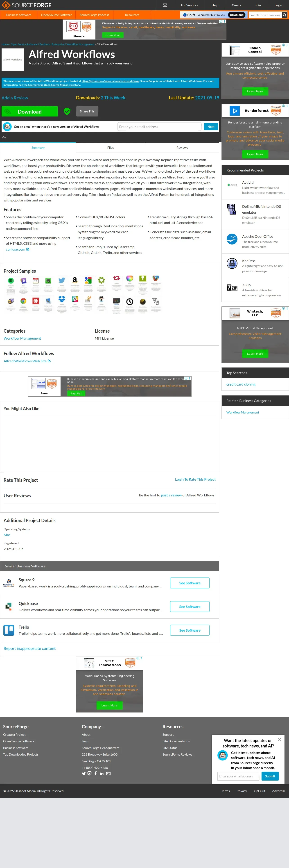289x868 pixels.
Task: Open Privacy link in footer
Action: point(242,791)
